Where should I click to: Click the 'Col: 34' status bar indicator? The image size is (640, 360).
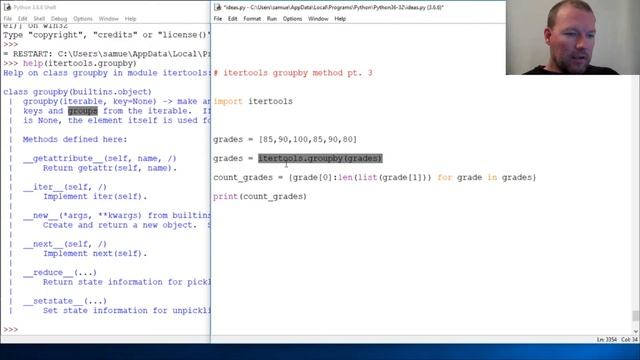(629, 340)
